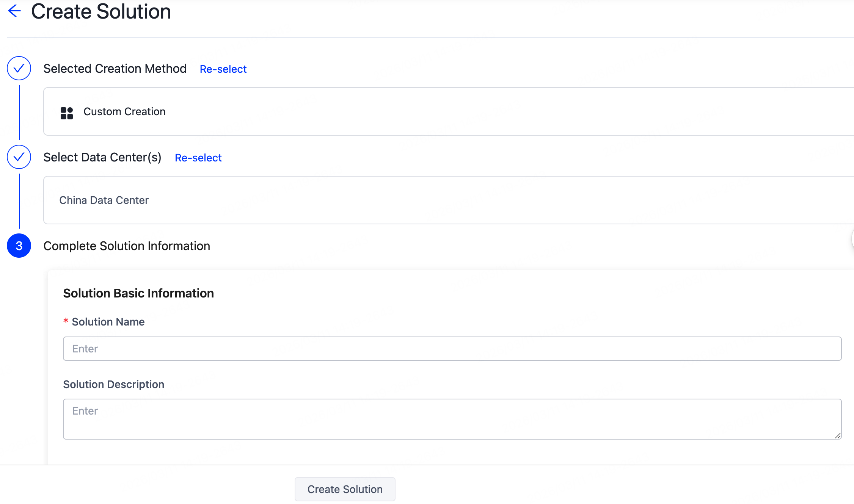Viewport: 854px width, 504px height.
Task: Click the Solution Description field label
Action: point(113,384)
